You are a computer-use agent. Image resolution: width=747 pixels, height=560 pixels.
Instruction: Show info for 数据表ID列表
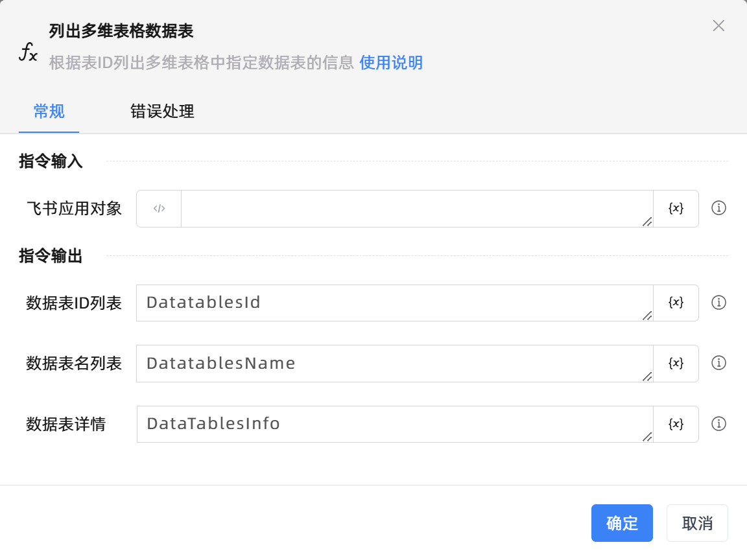click(718, 303)
